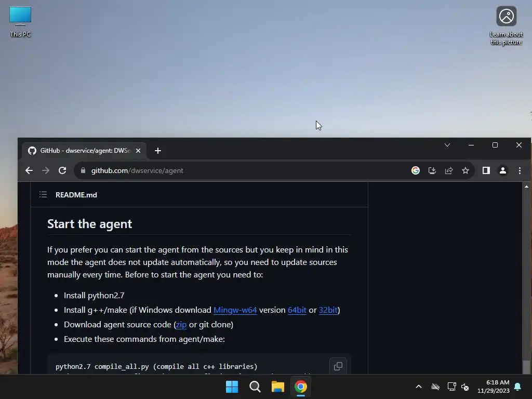Install page as app icon
This screenshot has width=532, height=399.
(x=432, y=170)
